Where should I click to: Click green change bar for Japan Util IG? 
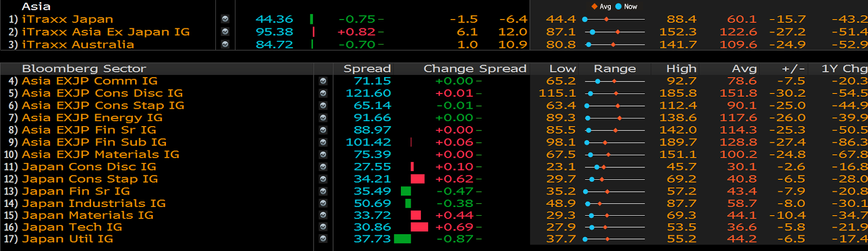pos(403,239)
